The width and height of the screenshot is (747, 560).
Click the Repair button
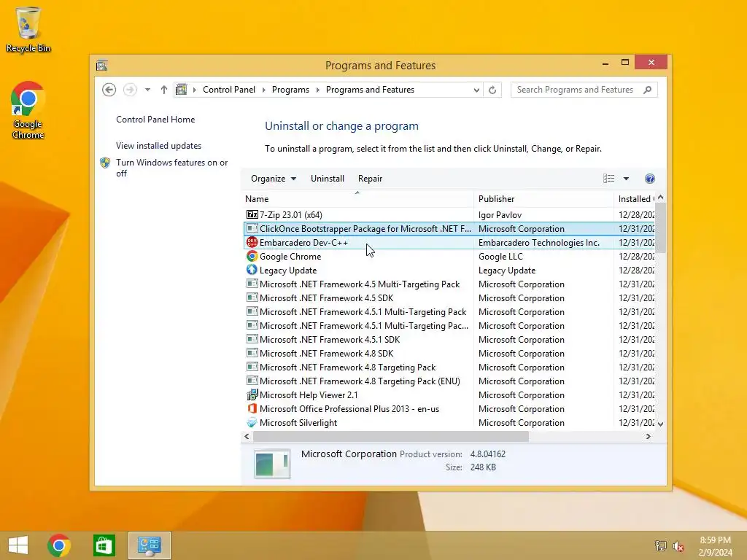coord(370,179)
